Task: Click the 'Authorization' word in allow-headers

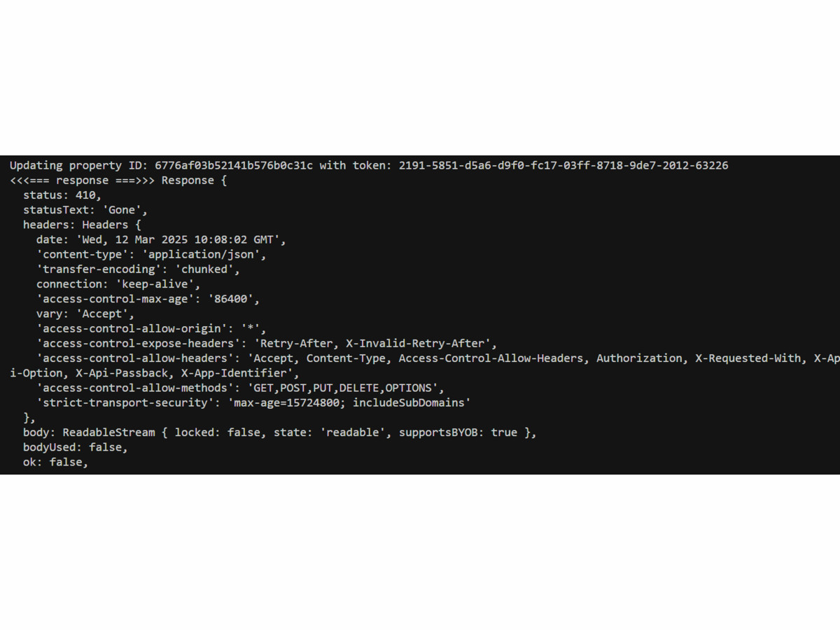Action: point(639,358)
